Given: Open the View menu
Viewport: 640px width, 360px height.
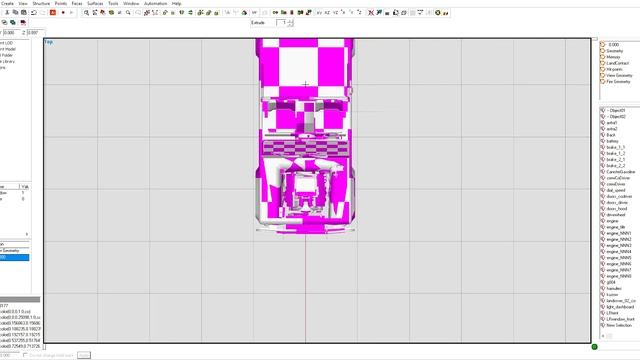Looking at the screenshot, I should 23,3.
